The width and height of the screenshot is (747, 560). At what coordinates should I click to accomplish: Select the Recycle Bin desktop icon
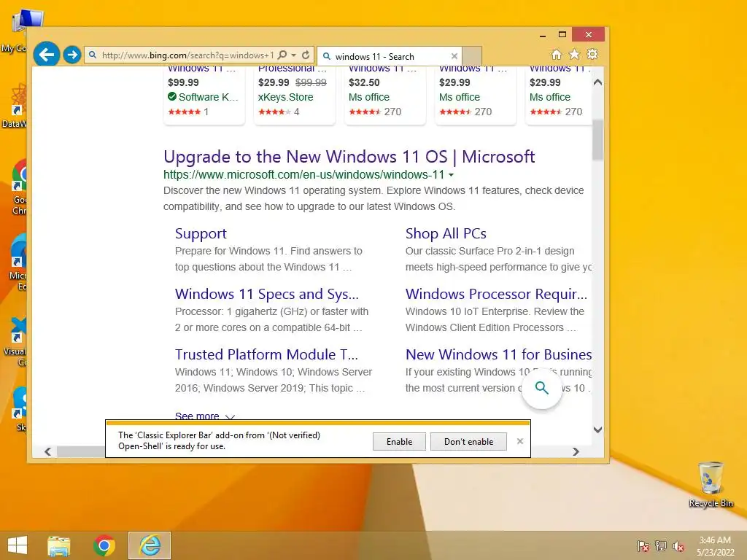click(x=711, y=485)
